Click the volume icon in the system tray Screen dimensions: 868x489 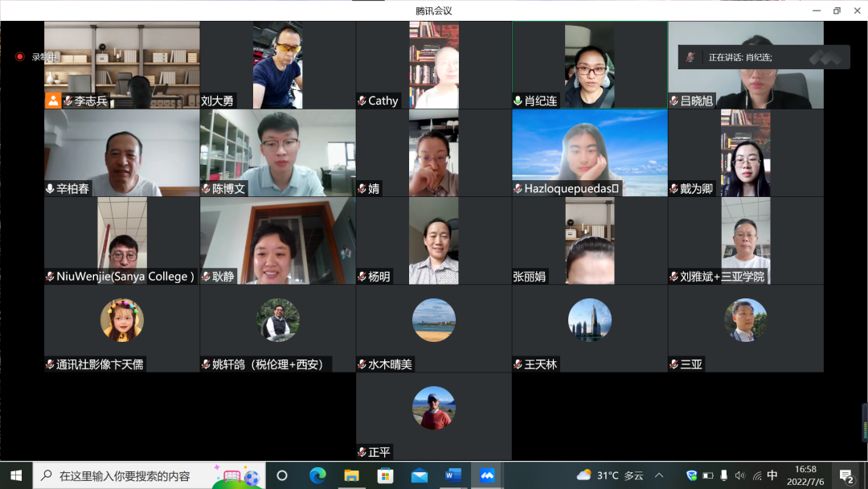(x=740, y=475)
